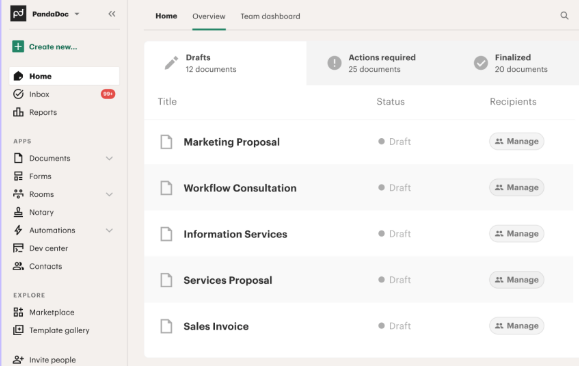Click the Workflow Consultation document file icon

tap(166, 188)
